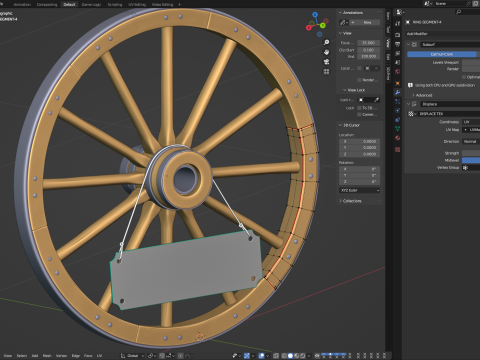Open the properties editor type dropdown
Screen dimensions: 480x360
pos(400,12)
